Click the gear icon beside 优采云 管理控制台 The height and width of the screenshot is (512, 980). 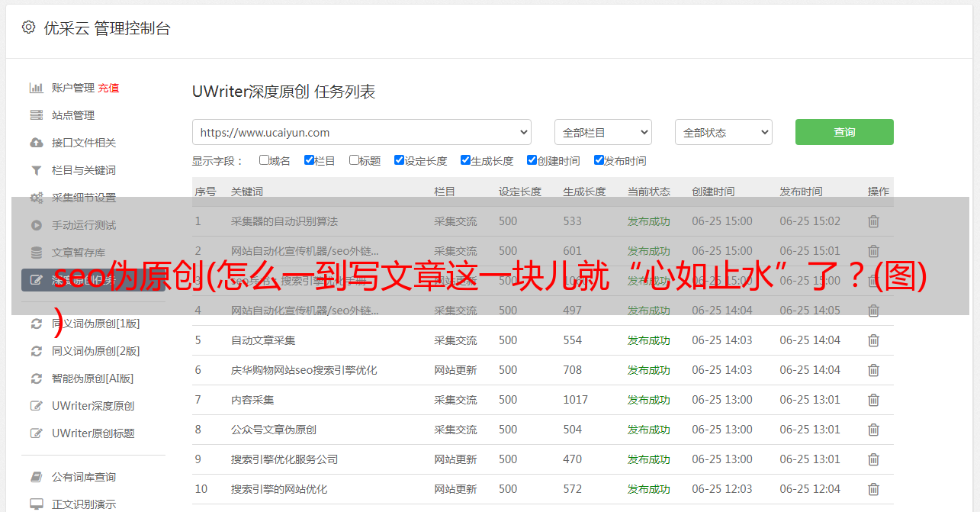point(28,27)
